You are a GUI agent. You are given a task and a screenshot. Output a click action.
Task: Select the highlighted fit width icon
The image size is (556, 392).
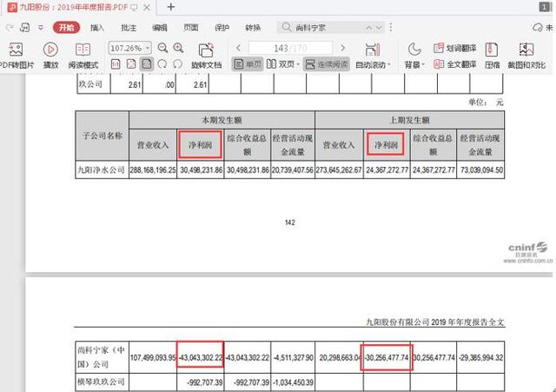click(x=147, y=64)
